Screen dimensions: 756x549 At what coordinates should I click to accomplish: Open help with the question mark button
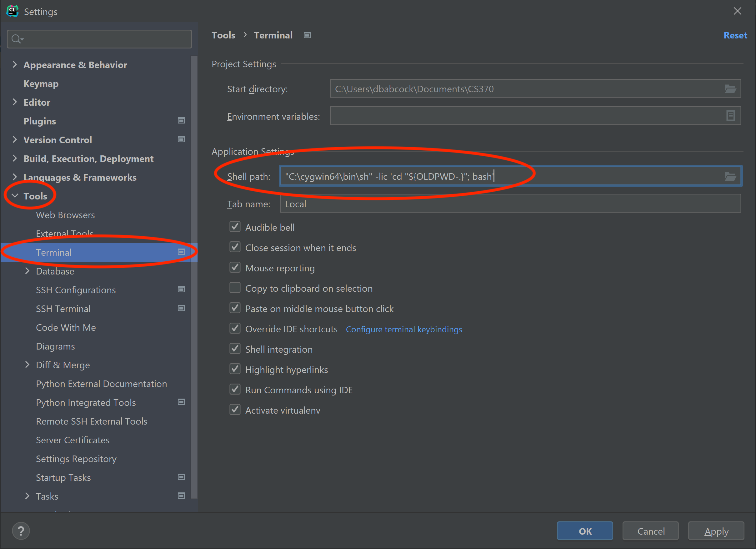[x=21, y=531]
